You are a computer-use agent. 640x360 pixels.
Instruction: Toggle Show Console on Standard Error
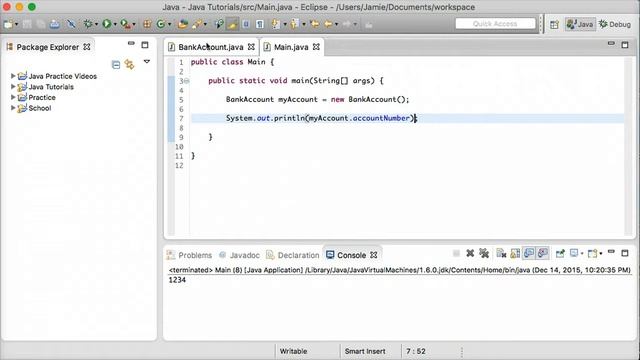click(x=543, y=253)
